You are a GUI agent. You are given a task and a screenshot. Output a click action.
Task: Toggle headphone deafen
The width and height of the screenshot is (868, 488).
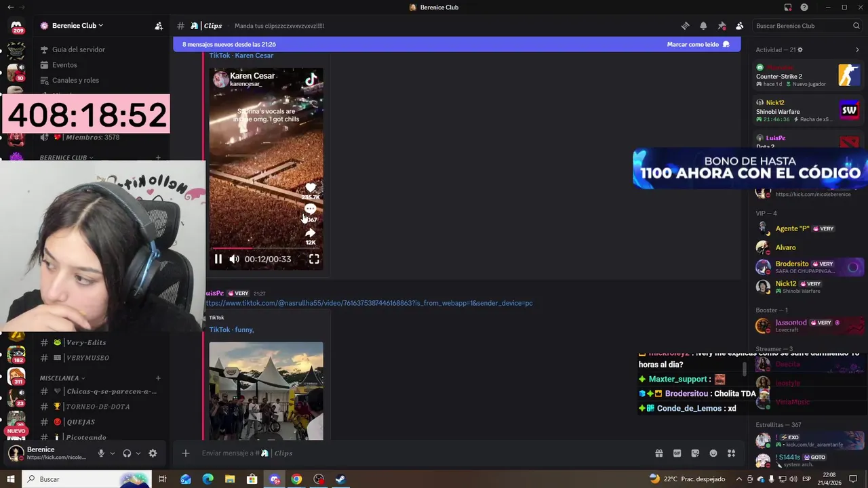[127, 453]
